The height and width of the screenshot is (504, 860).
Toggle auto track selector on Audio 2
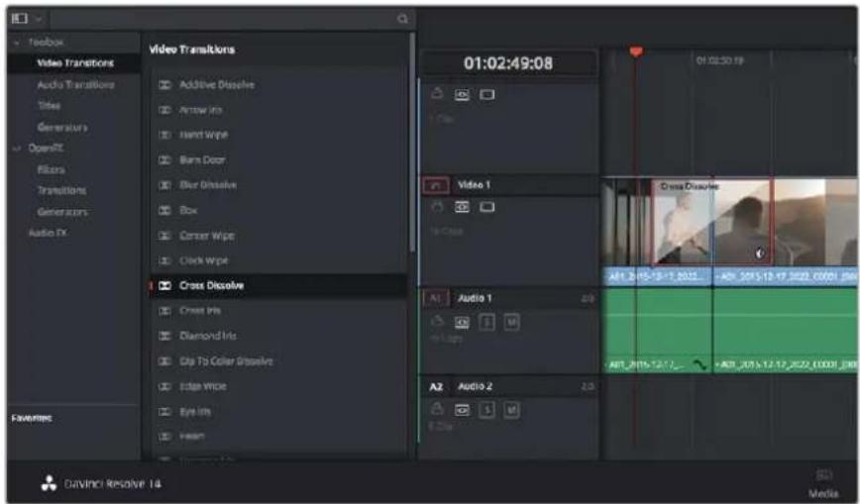pos(463,410)
